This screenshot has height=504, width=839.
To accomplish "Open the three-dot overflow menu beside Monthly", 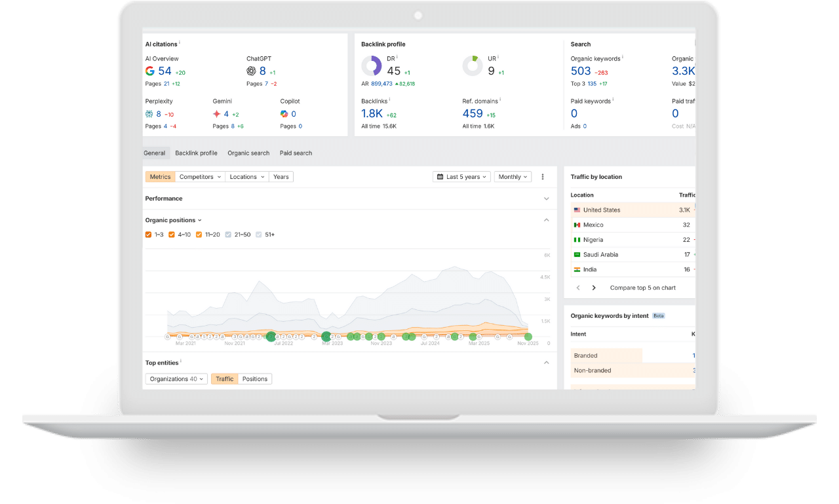I will pos(543,176).
